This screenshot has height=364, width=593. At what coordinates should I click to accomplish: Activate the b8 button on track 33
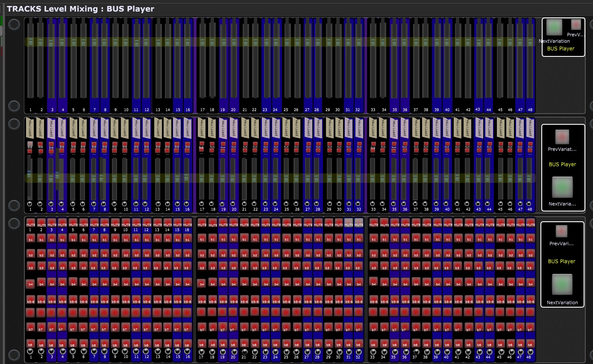point(373,343)
